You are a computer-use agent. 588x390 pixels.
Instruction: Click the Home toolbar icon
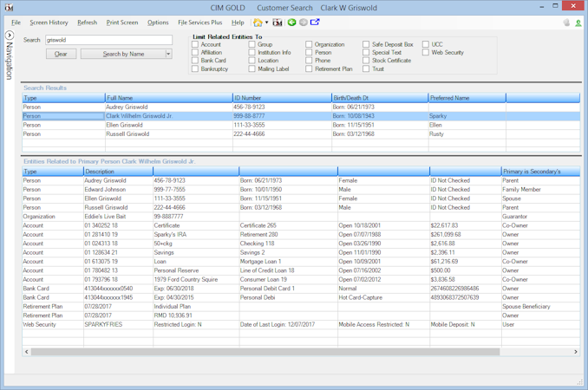pyautogui.click(x=258, y=23)
